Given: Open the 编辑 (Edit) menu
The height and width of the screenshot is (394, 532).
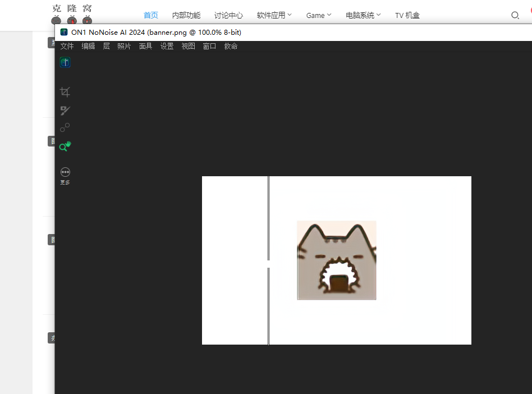Looking at the screenshot, I should pos(88,46).
